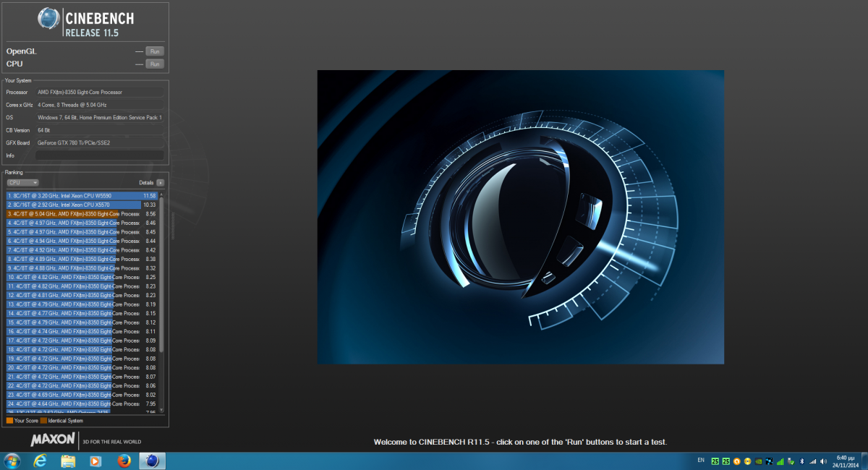Click the gold disc tray icon
Image resolution: width=868 pixels, height=470 pixels.
pyautogui.click(x=747, y=461)
